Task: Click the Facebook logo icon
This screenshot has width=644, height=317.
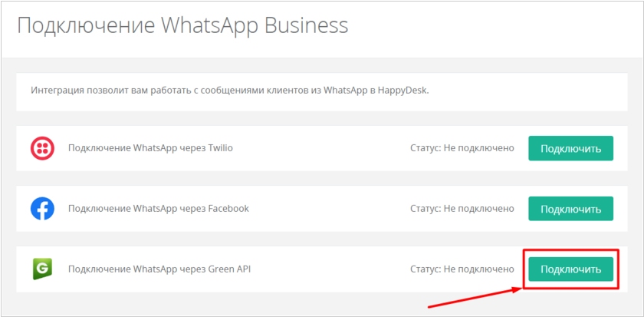Action: (42, 209)
